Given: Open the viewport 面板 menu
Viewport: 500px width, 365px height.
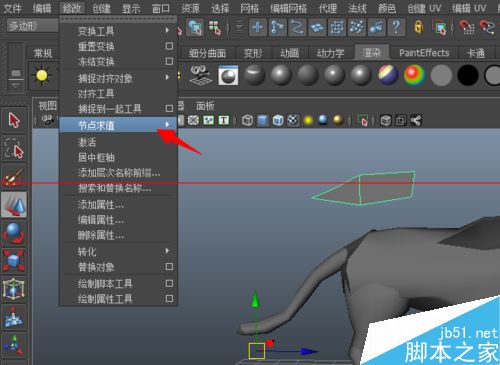Looking at the screenshot, I should 205,106.
